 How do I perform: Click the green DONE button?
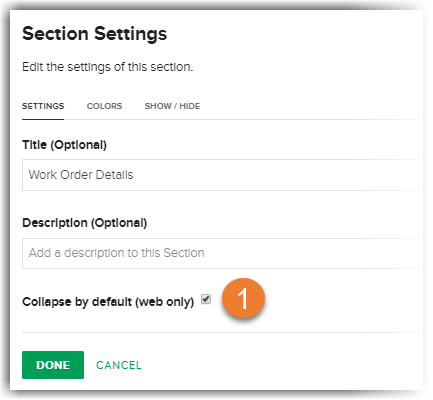coord(53,365)
